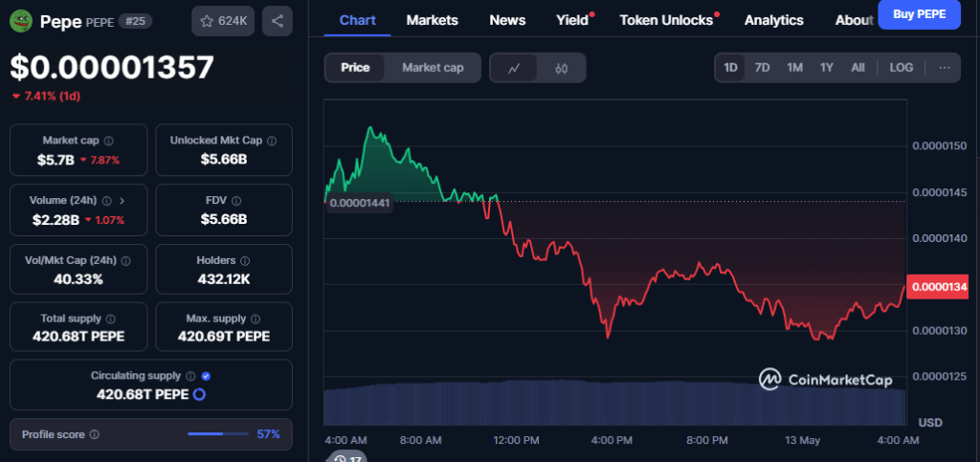Click info icon next to FDV

tap(236, 201)
